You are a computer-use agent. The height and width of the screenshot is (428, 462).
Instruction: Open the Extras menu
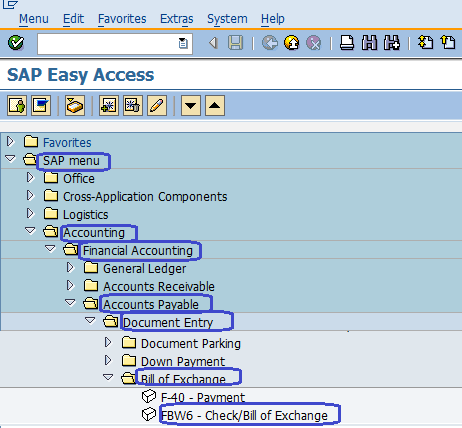[177, 19]
